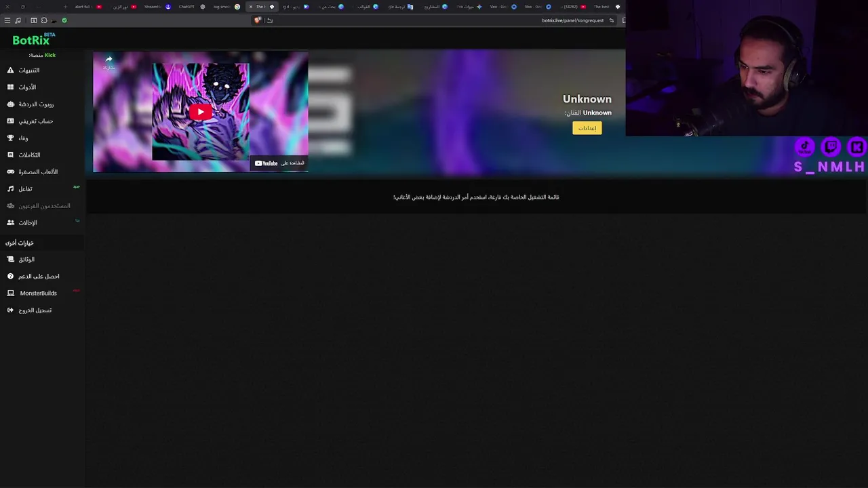Click the MonsterBuilds sidebar link
Viewport: 868px width, 488px height.
coord(39,293)
